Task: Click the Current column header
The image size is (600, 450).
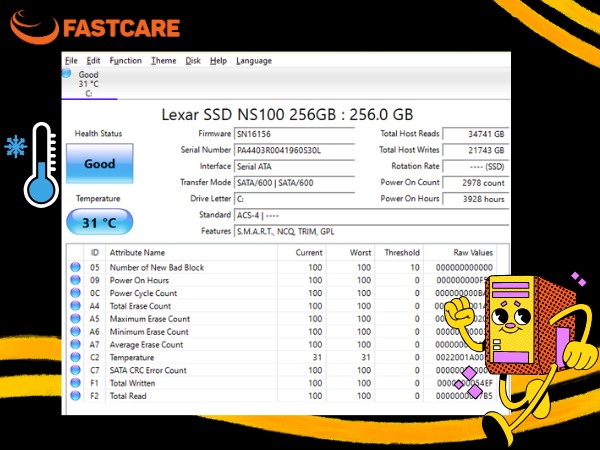Action: tap(302, 253)
